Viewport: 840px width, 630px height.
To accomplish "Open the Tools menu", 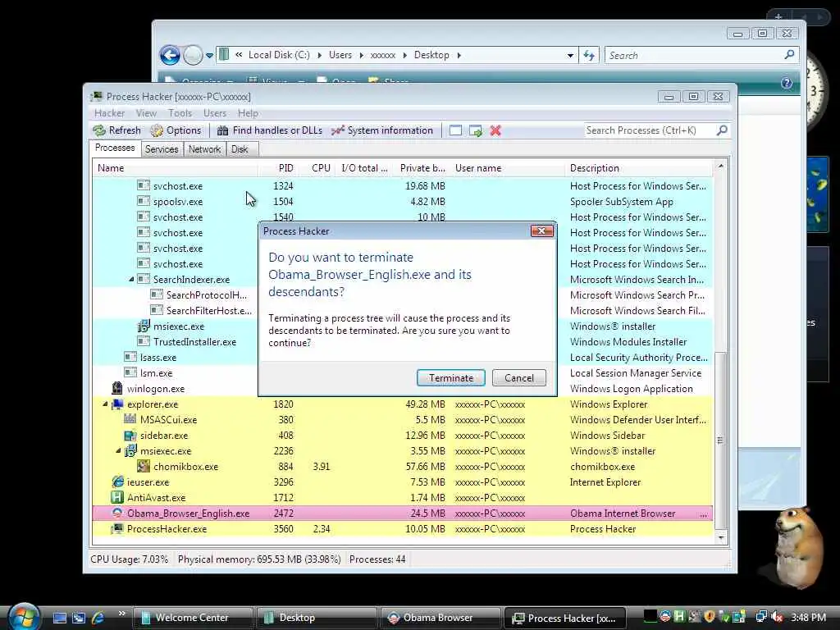I will pyautogui.click(x=180, y=113).
